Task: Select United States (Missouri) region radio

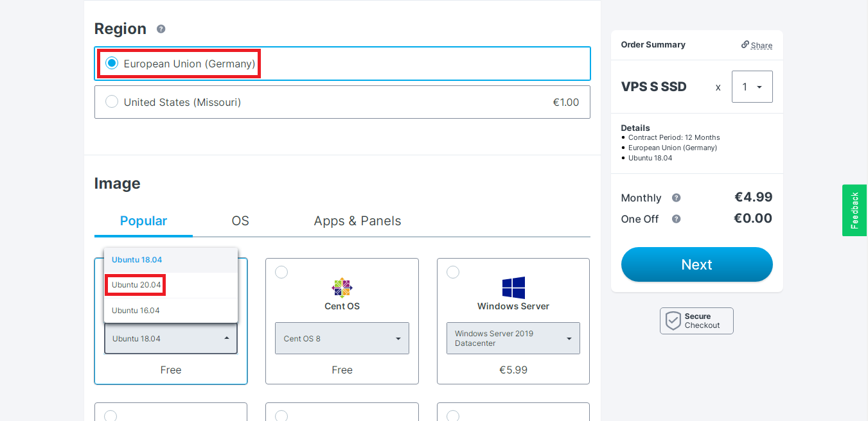Action: tap(112, 101)
